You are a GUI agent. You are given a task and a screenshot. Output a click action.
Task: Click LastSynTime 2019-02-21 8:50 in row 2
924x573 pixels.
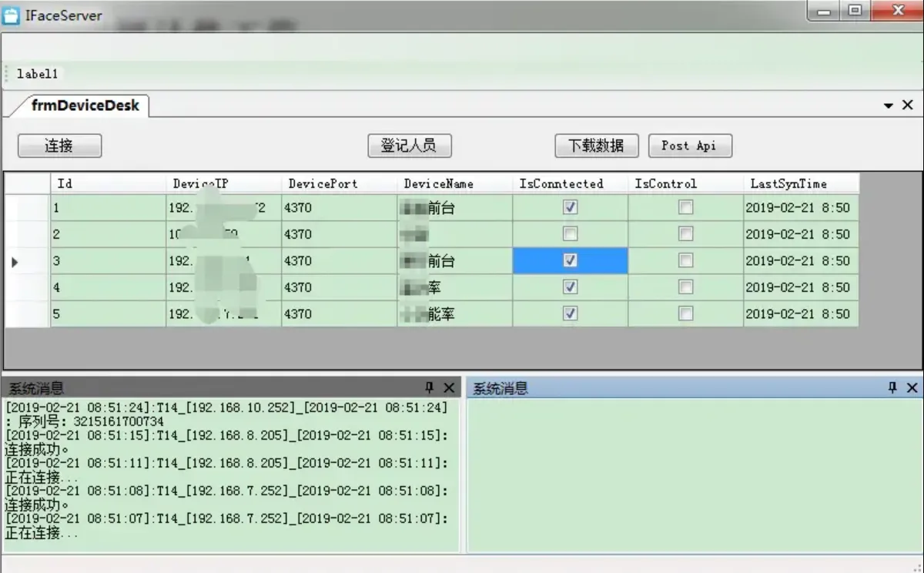tap(801, 234)
